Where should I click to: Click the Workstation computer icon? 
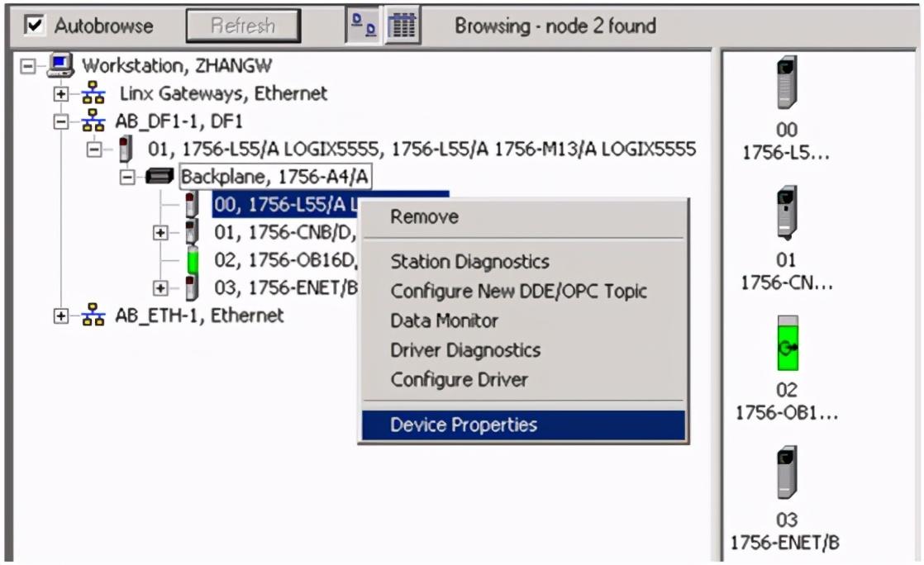(60, 64)
